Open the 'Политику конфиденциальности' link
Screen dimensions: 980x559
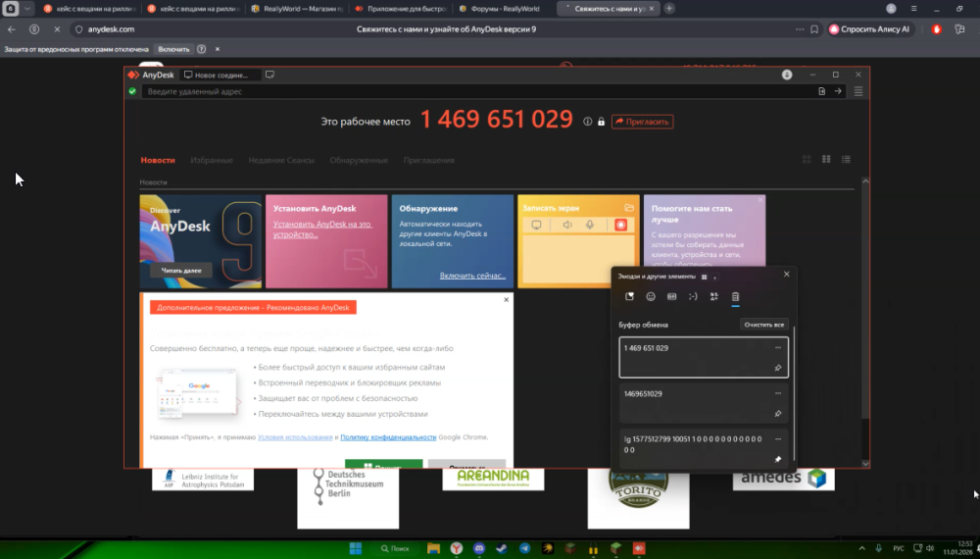pyautogui.click(x=388, y=437)
